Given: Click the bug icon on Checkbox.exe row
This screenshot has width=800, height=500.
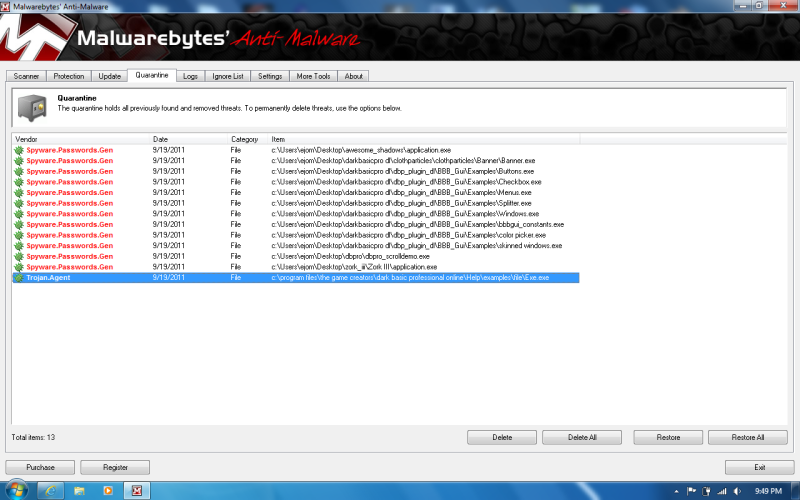Looking at the screenshot, I should (19, 182).
